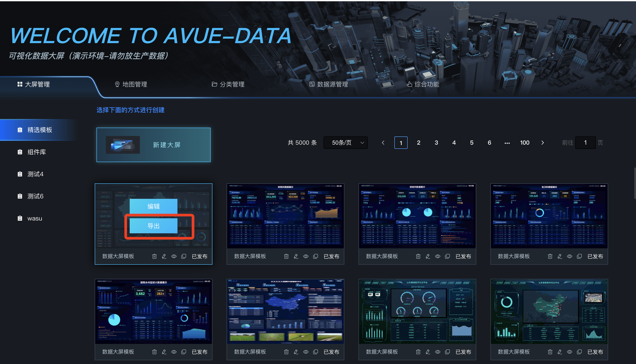Screen dimensions: 636x364
Task: Open the 大屏管理 tab
Action: pos(33,84)
